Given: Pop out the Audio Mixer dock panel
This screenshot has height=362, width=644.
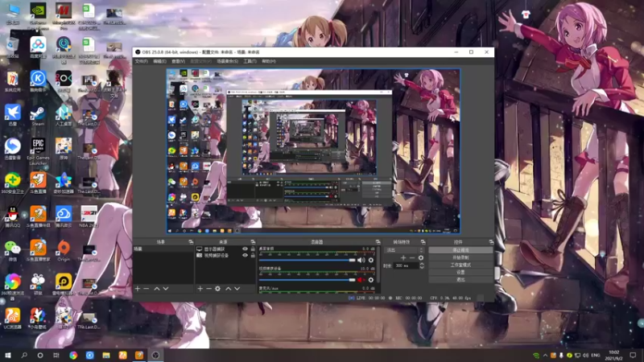Looking at the screenshot, I should click(378, 242).
